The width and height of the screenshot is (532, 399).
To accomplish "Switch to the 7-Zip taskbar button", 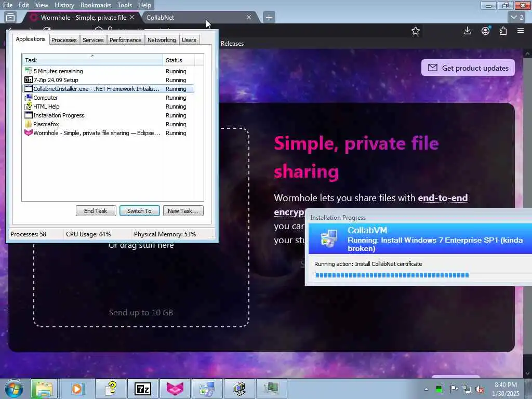I will click(x=142, y=389).
